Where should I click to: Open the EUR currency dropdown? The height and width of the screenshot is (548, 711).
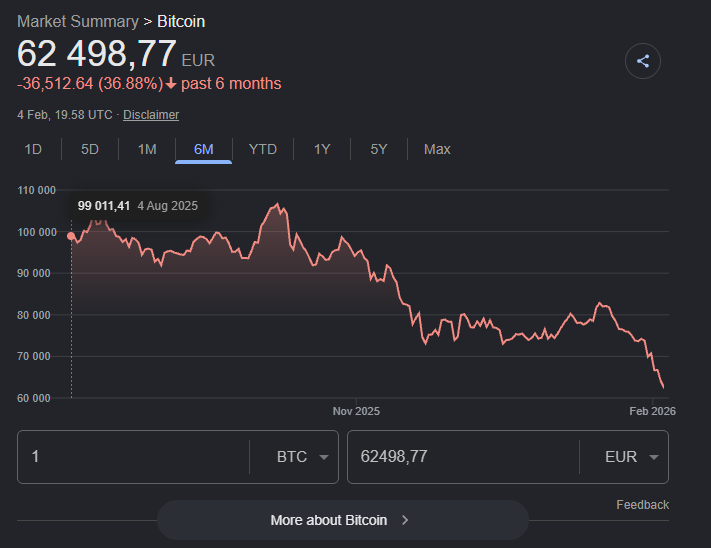tap(632, 456)
